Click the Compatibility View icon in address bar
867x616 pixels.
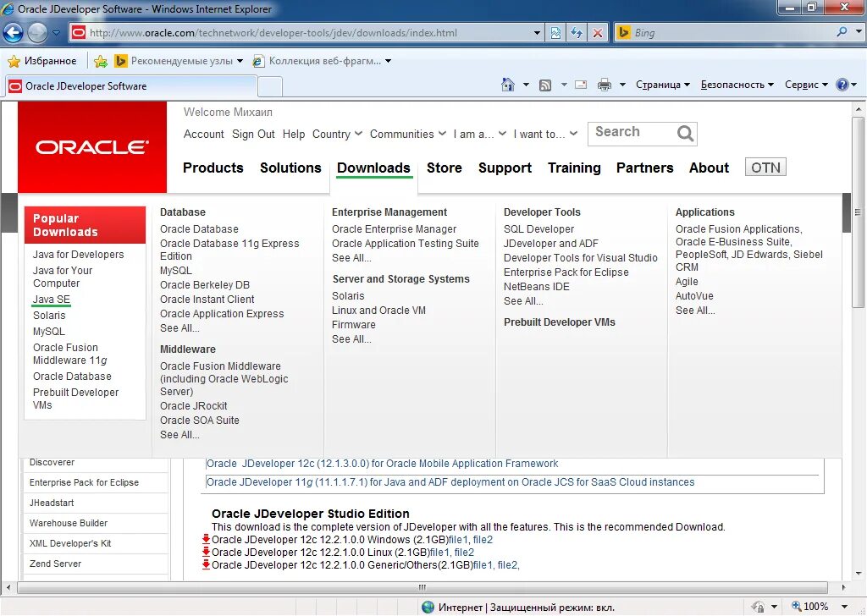click(555, 33)
